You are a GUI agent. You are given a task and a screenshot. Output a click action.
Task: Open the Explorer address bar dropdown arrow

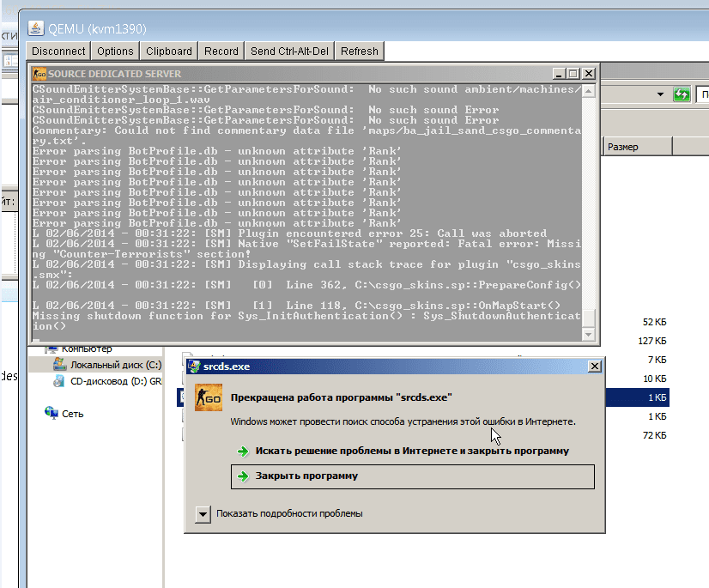click(x=660, y=94)
